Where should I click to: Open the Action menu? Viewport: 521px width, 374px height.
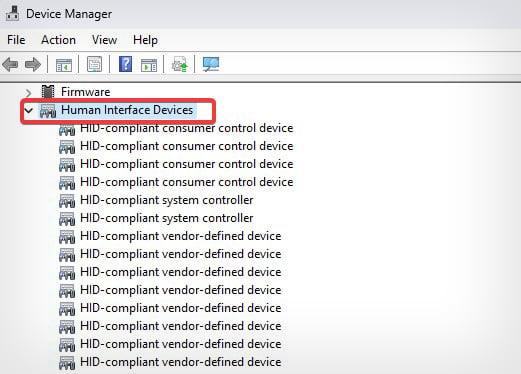[58, 40]
